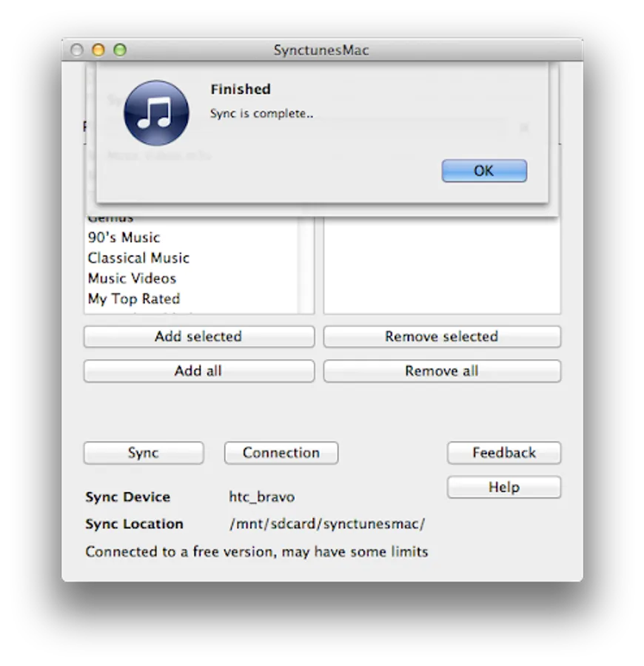The width and height of the screenshot is (644, 666).
Task: Open the Help button
Action: pos(504,487)
